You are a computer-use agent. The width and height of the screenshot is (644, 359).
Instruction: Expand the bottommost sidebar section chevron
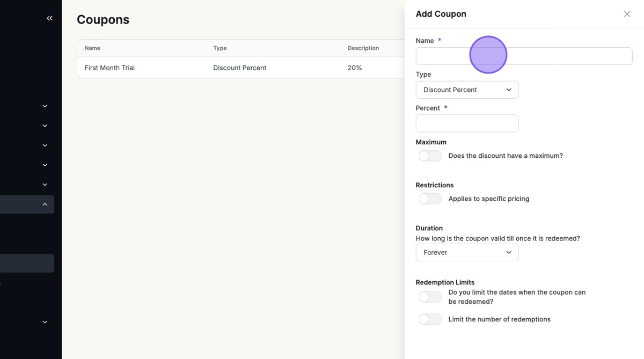tap(45, 322)
